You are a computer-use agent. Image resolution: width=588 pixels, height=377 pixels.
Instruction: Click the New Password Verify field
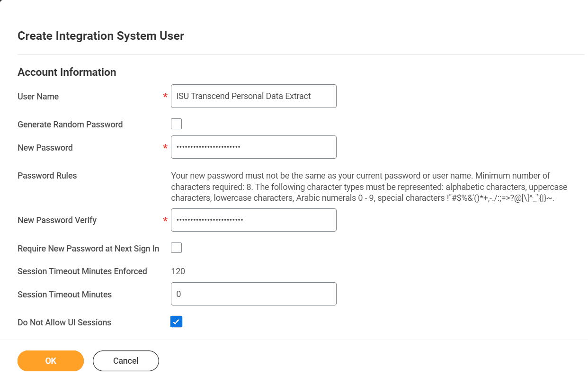pyautogui.click(x=253, y=220)
